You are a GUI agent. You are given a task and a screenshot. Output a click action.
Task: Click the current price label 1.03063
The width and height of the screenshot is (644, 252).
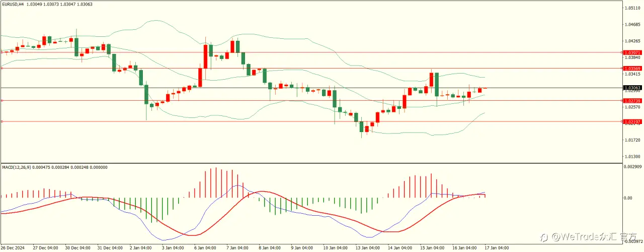[632, 88]
